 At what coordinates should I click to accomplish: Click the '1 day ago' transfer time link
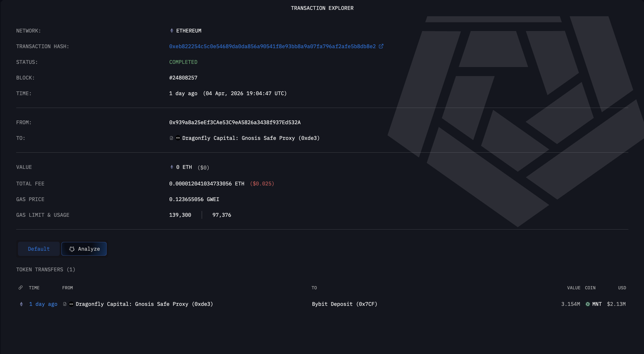[43, 304]
